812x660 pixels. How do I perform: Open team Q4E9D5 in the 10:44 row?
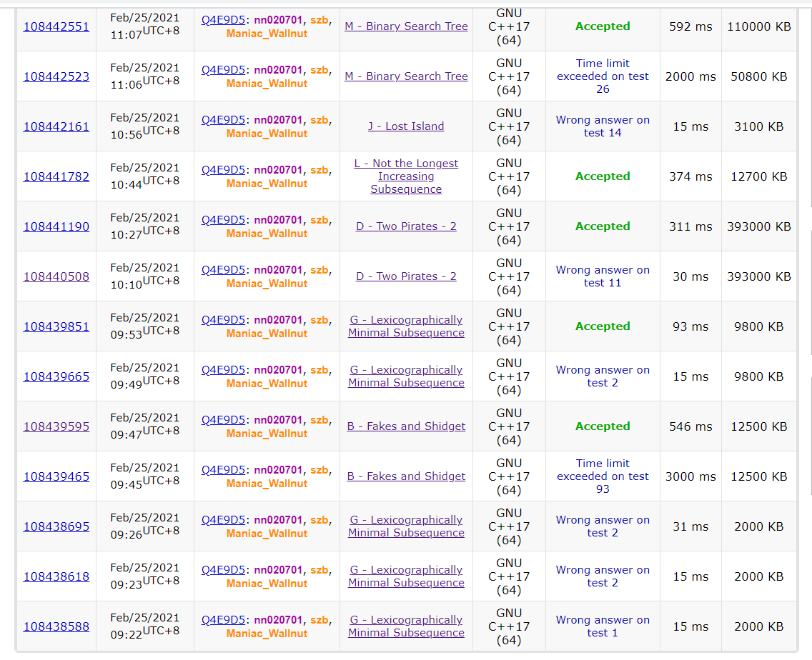click(223, 170)
